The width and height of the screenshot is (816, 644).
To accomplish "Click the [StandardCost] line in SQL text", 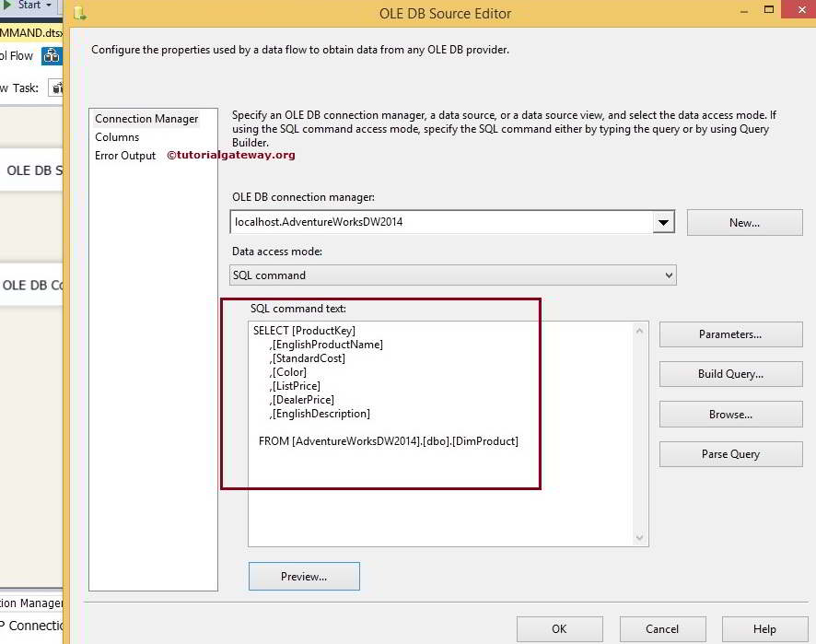I will pos(308,358).
